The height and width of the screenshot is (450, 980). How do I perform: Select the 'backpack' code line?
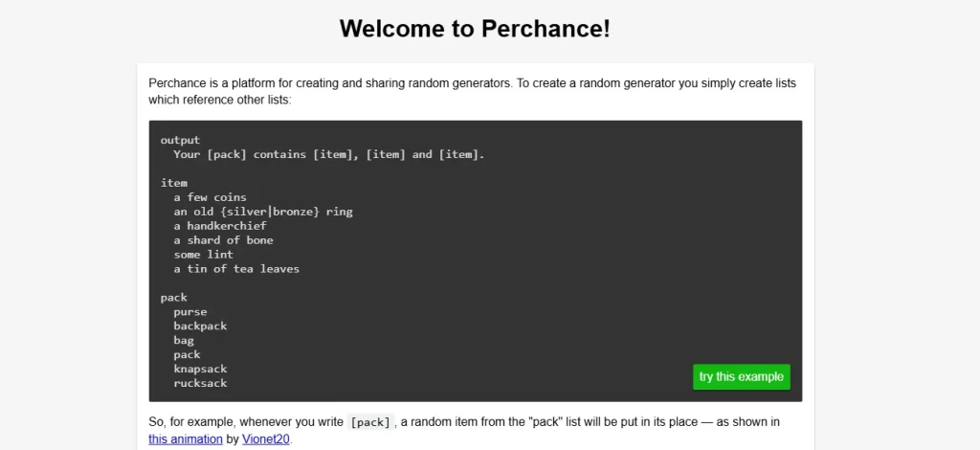coord(200,326)
